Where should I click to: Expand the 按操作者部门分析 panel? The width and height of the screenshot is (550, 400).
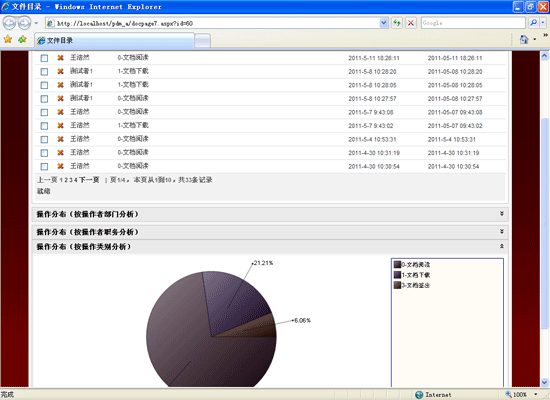click(502, 214)
